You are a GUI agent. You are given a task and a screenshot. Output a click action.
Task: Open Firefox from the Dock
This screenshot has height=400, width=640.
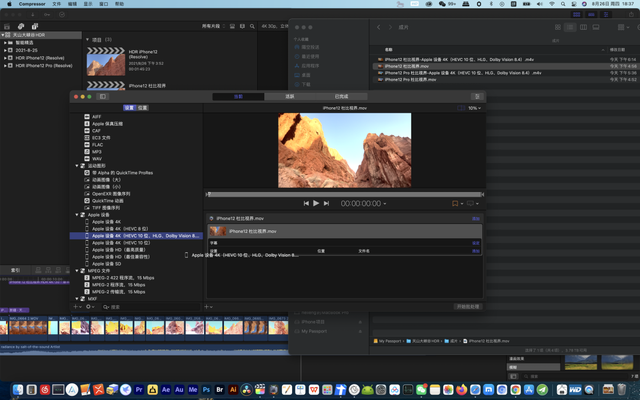[462, 389]
